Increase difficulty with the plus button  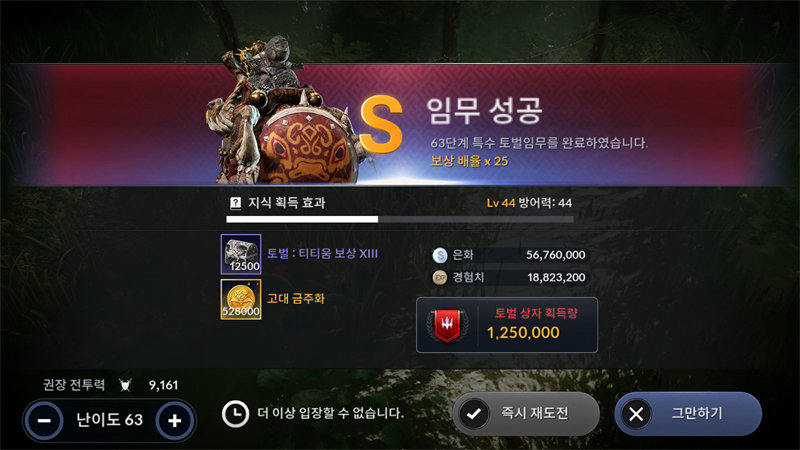(x=174, y=420)
